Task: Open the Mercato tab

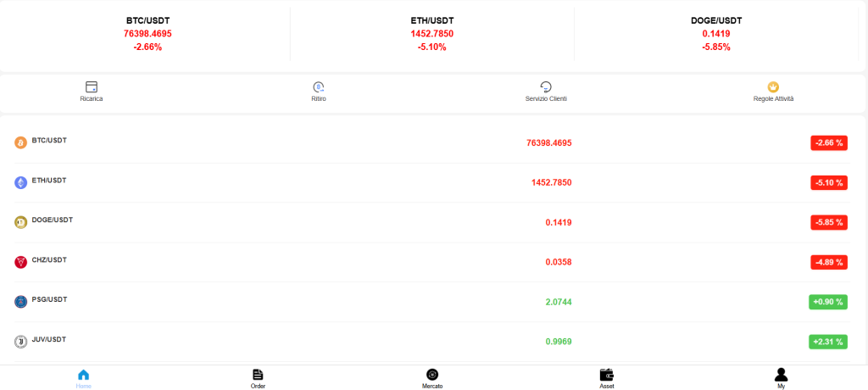Action: pos(432,378)
